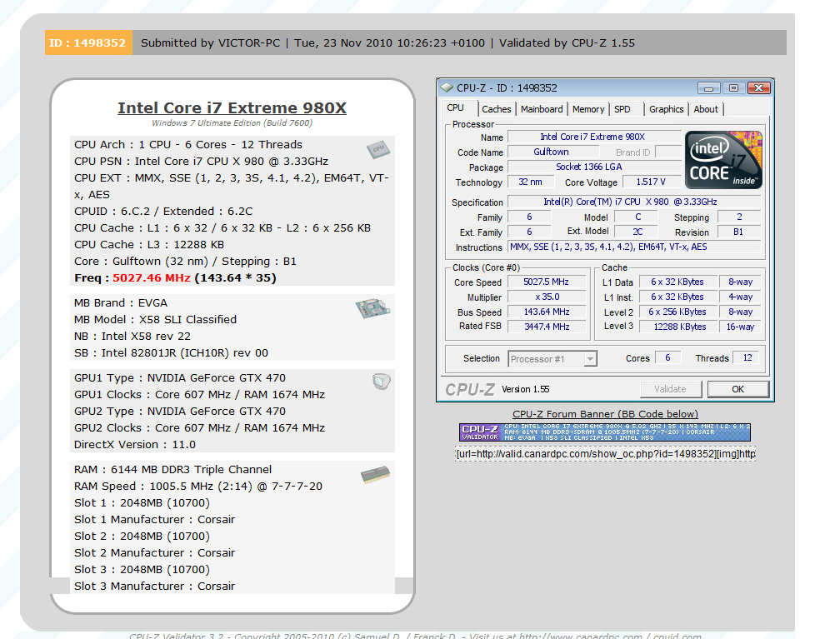Click the Core Speed value 5027.5 MHz
840x639 pixels.
point(546,282)
